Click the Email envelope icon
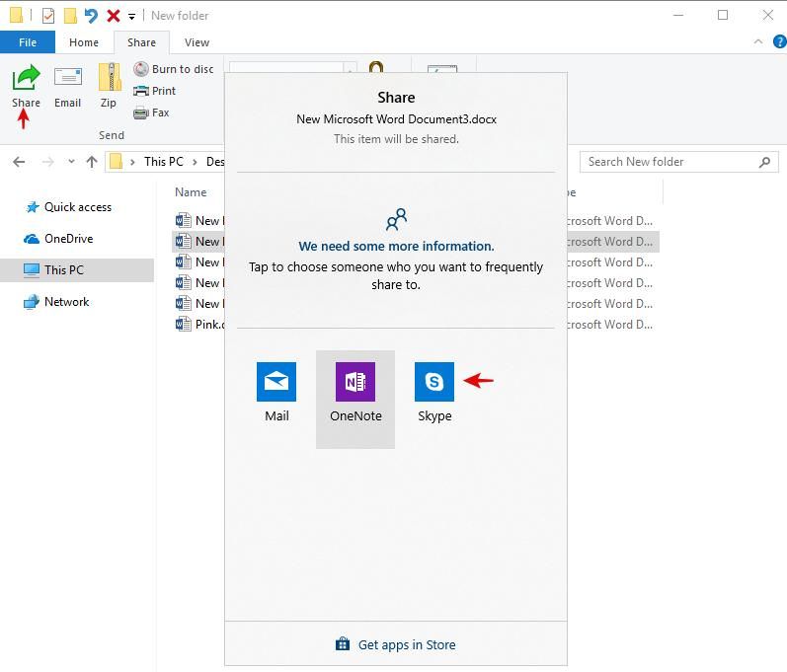The height and width of the screenshot is (672, 787). click(68, 77)
